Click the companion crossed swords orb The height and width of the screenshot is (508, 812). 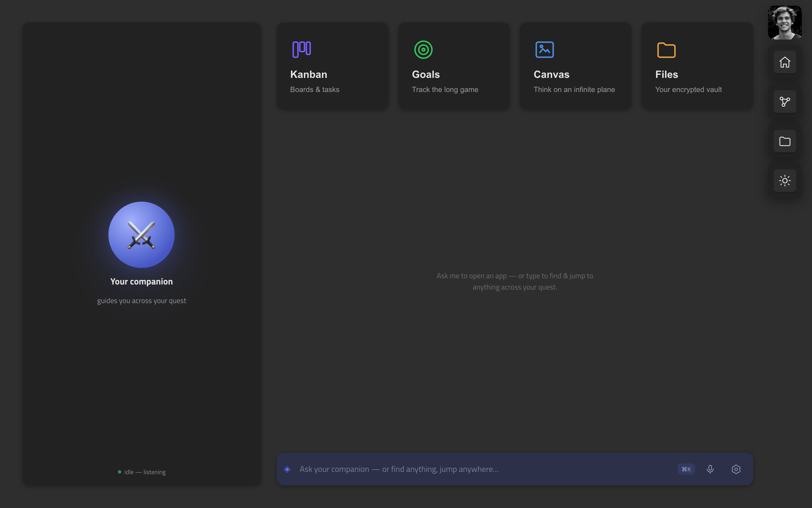click(x=141, y=235)
